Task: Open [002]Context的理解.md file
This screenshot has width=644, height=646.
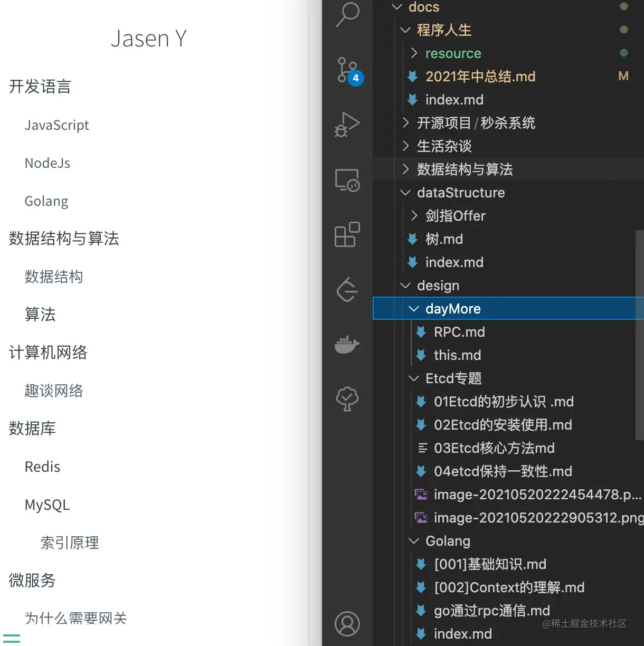Action: 509,587
